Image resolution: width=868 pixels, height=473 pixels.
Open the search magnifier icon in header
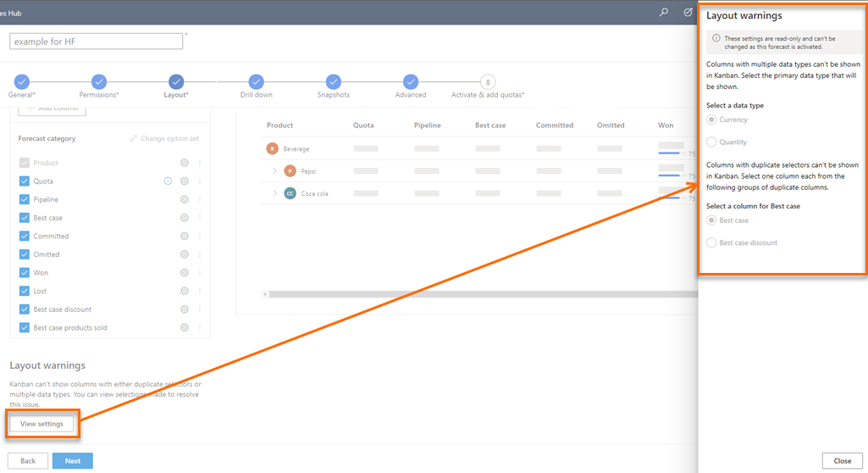point(664,12)
